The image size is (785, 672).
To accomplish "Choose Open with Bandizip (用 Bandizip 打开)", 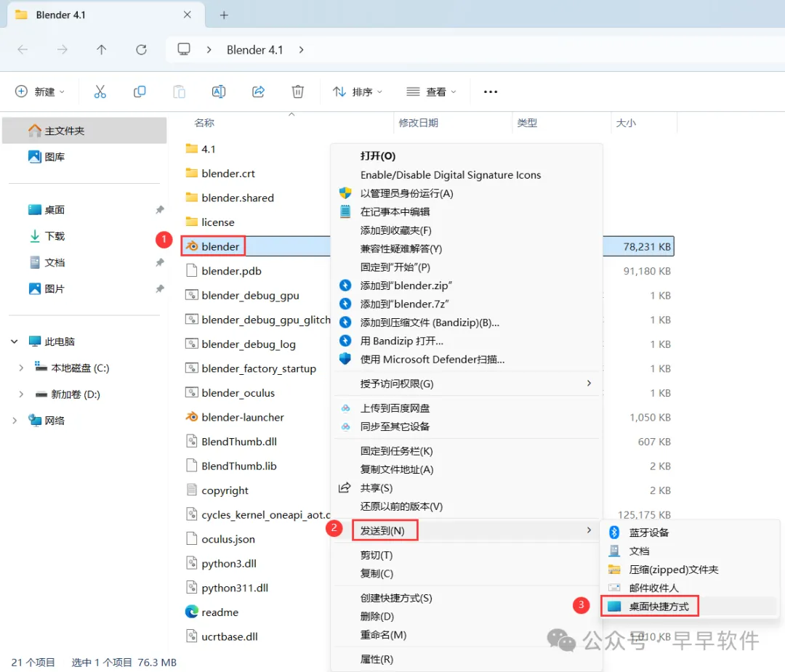I will point(401,341).
